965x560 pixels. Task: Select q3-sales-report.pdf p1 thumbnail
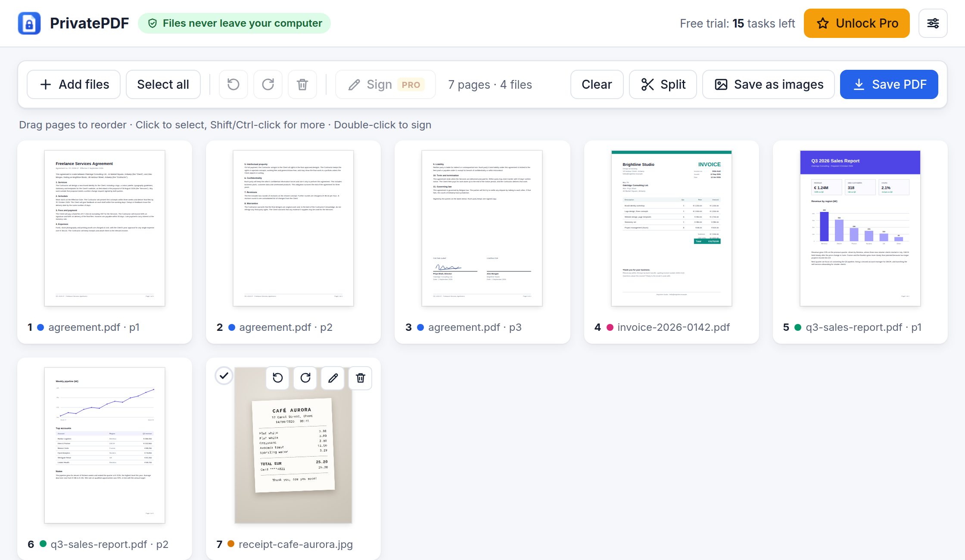[860, 228]
